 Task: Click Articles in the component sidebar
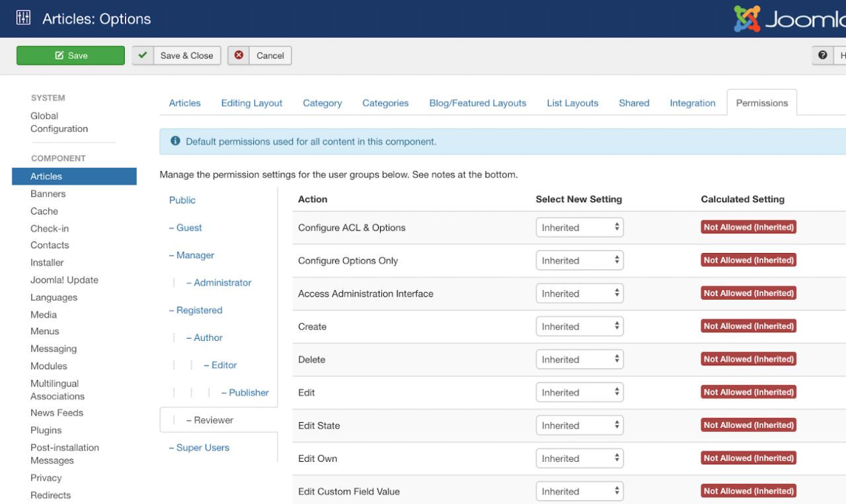74,176
